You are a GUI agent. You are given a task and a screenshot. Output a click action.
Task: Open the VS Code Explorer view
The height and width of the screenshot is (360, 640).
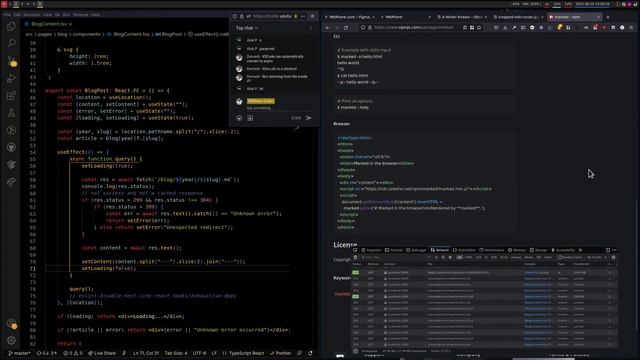[11, 27]
